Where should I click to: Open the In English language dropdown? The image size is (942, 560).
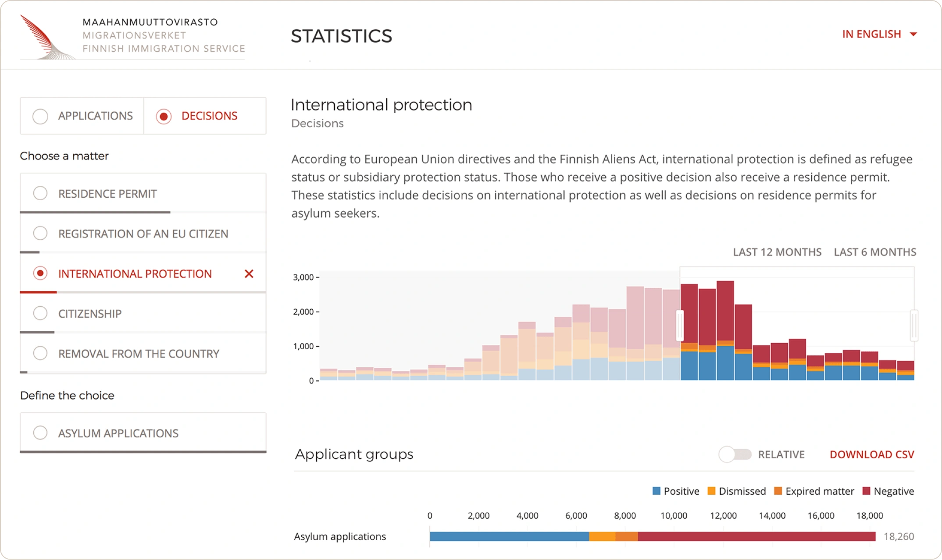871,34
